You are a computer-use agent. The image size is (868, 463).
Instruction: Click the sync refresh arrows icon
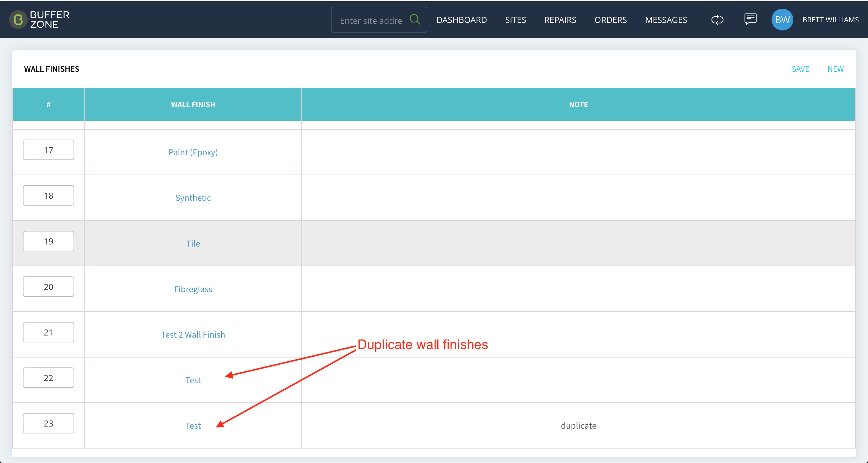coord(717,20)
